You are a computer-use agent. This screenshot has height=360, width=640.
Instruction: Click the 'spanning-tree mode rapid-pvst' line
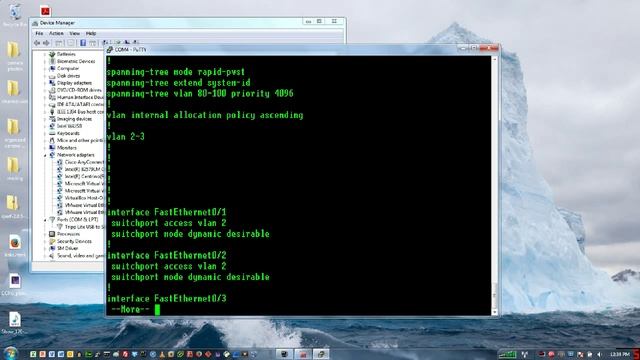[176, 72]
